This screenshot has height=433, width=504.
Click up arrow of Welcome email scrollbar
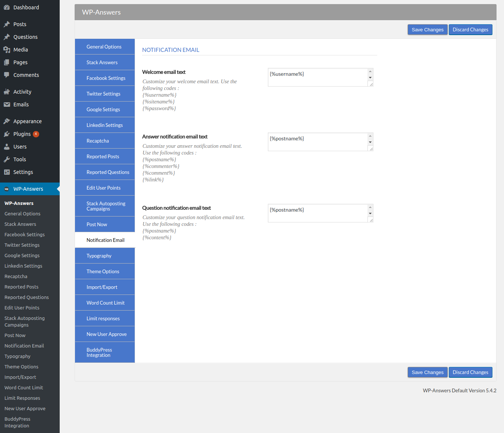click(x=370, y=71)
